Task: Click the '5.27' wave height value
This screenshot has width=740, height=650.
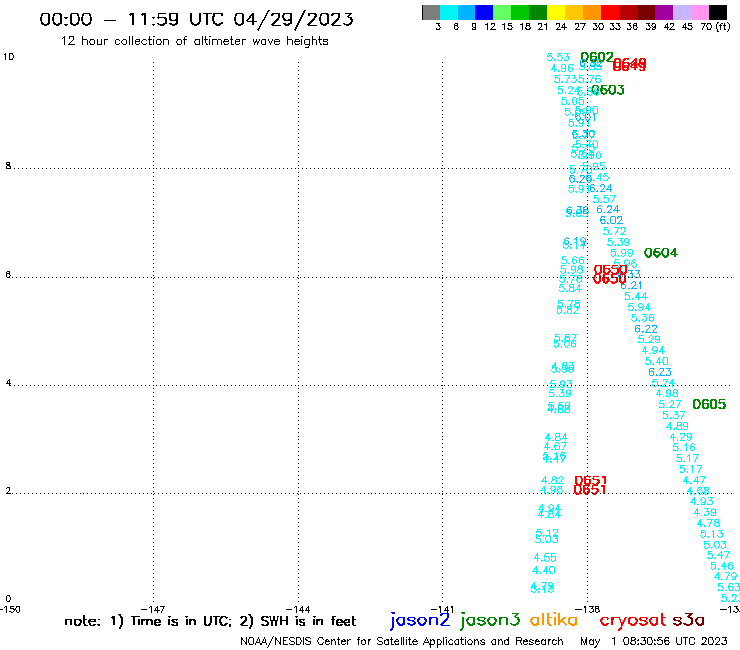Action: 670,405
